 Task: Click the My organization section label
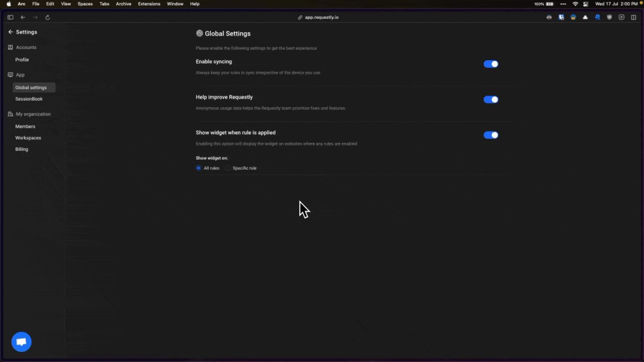(x=33, y=114)
